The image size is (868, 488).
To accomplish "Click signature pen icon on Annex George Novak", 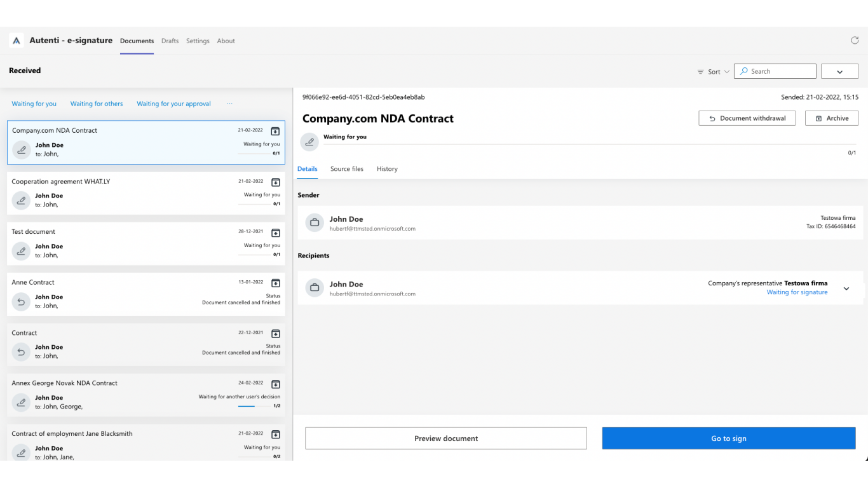I will [x=22, y=402].
